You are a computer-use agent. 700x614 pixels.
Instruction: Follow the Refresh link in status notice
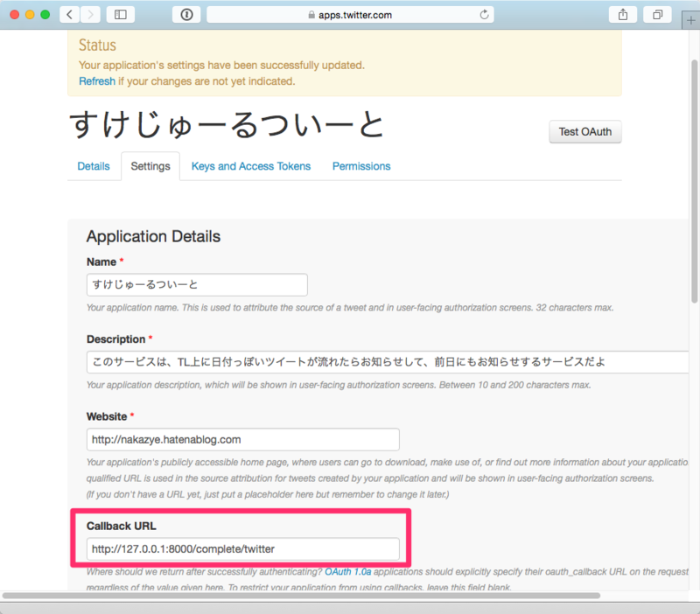[97, 81]
